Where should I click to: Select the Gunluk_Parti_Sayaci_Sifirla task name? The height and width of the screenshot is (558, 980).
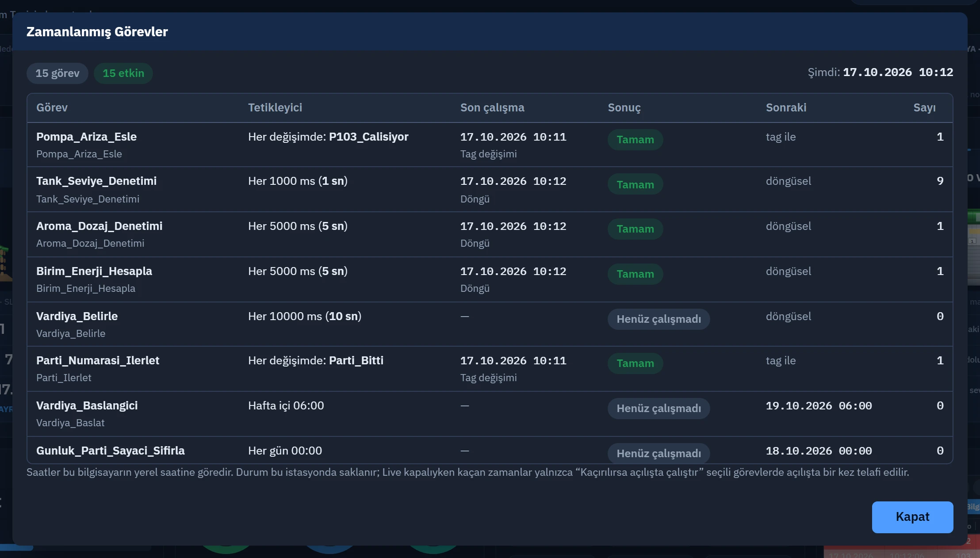coord(111,451)
